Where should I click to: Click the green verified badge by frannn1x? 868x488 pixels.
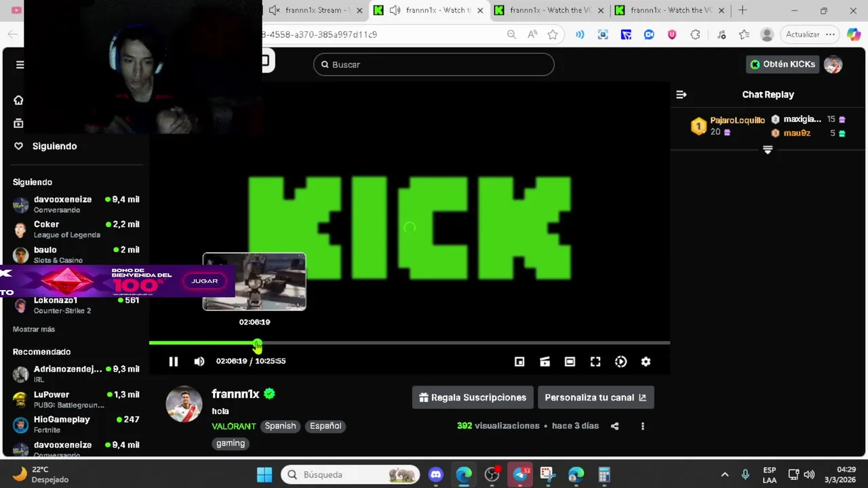[x=269, y=393]
